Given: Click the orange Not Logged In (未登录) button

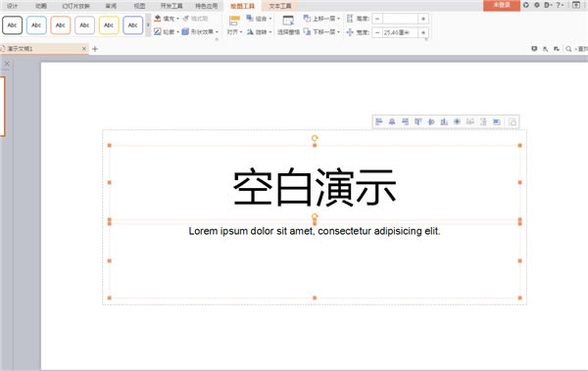Looking at the screenshot, I should (502, 5).
